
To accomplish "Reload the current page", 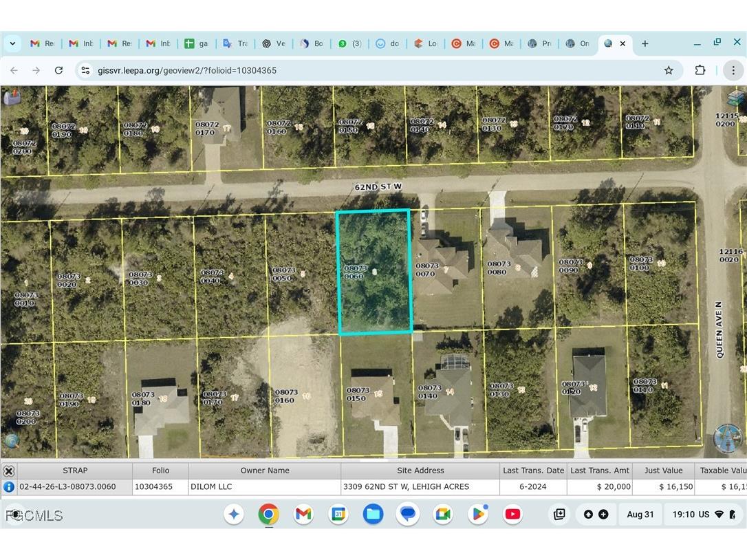I will [58, 69].
